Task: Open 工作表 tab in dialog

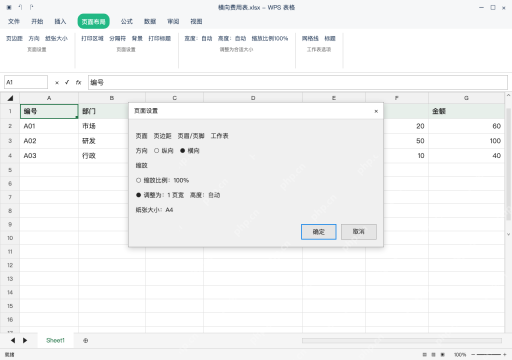Action: click(x=219, y=136)
